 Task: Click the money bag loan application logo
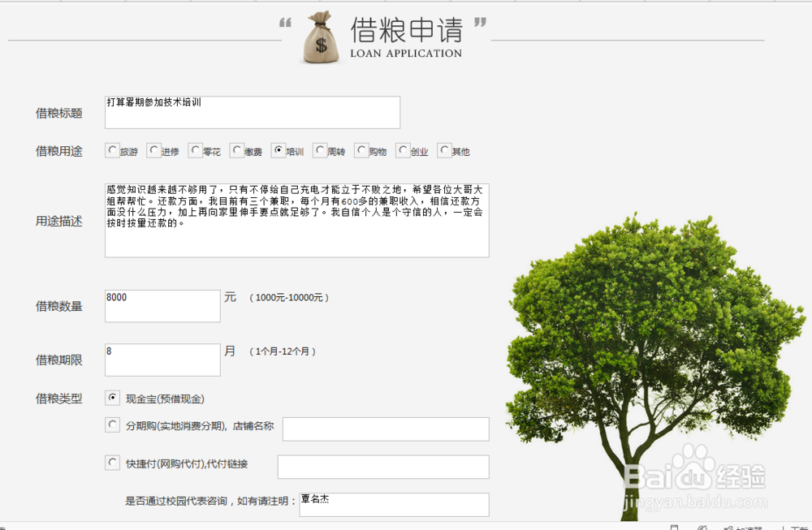tap(317, 36)
